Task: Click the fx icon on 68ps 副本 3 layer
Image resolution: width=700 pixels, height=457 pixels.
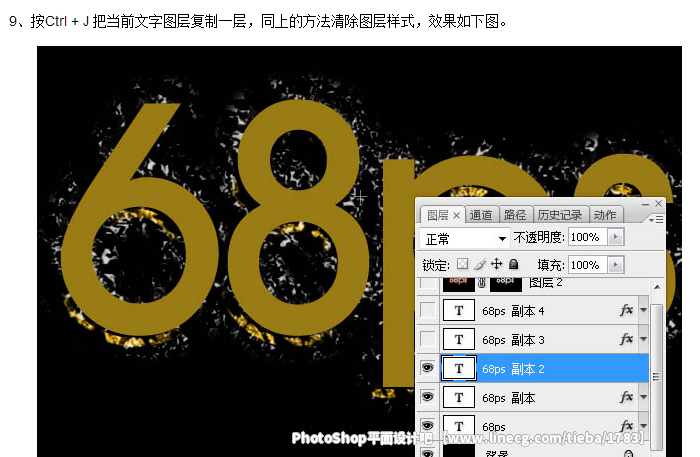Action: pyautogui.click(x=627, y=340)
